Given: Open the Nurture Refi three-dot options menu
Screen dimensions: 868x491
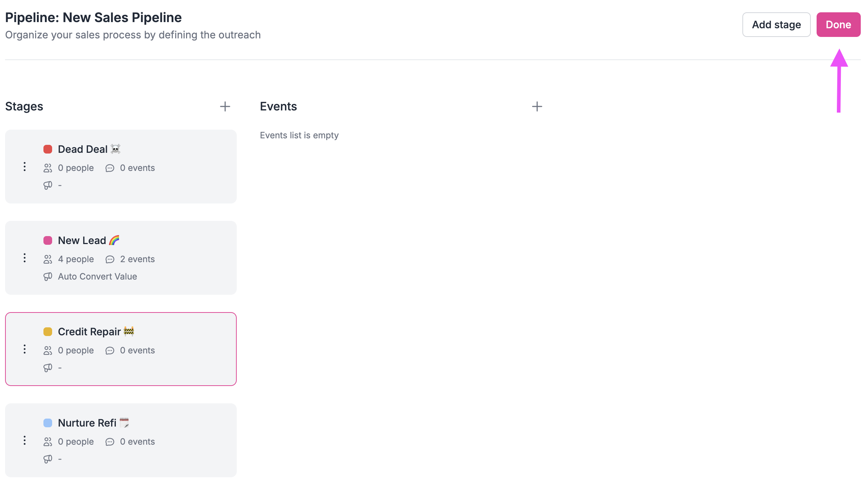Looking at the screenshot, I should [x=25, y=441].
